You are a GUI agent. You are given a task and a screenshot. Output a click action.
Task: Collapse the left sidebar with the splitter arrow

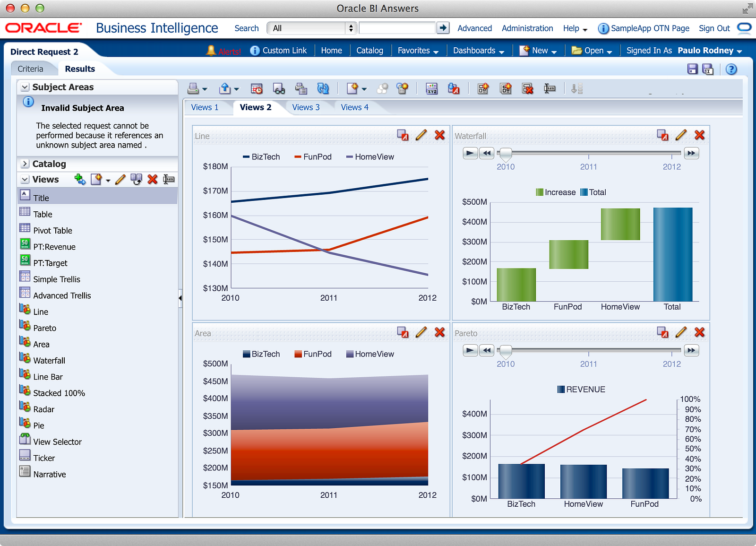(180, 298)
